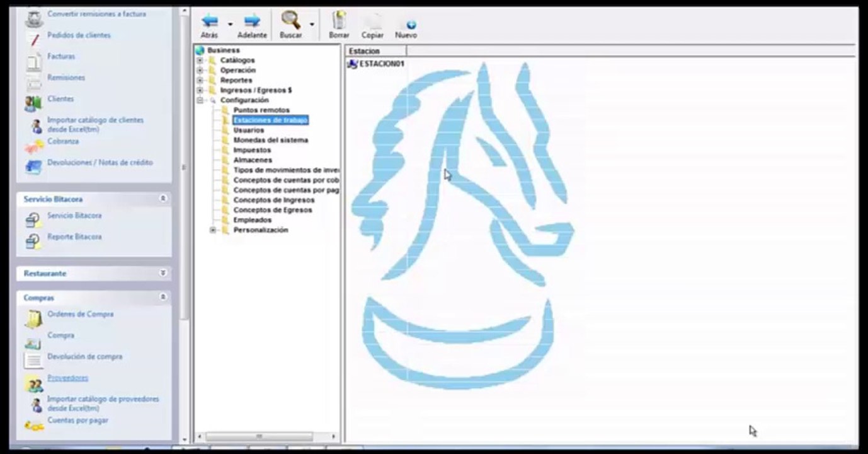The height and width of the screenshot is (454, 868).
Task: Click the Pedidos de clientes icon
Action: point(34,38)
